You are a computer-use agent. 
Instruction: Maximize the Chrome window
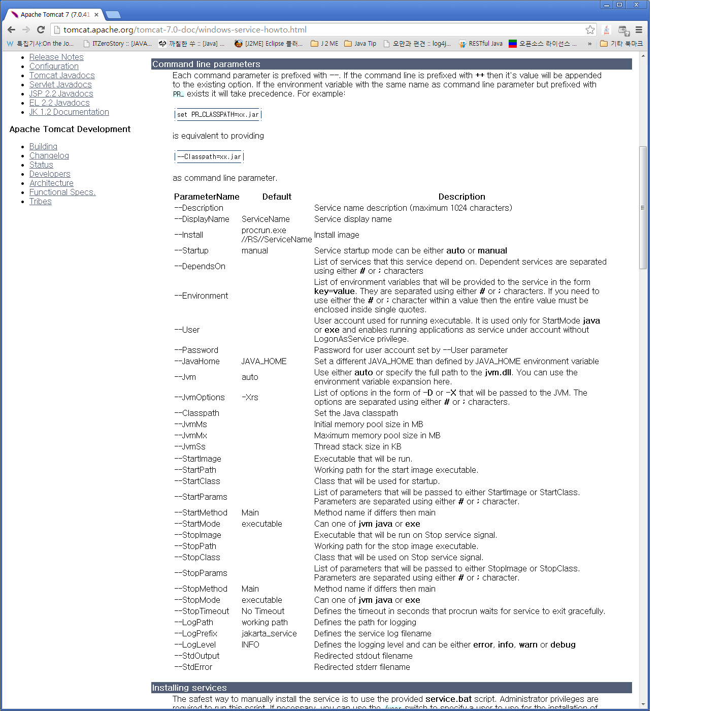pyautogui.click(x=619, y=5)
